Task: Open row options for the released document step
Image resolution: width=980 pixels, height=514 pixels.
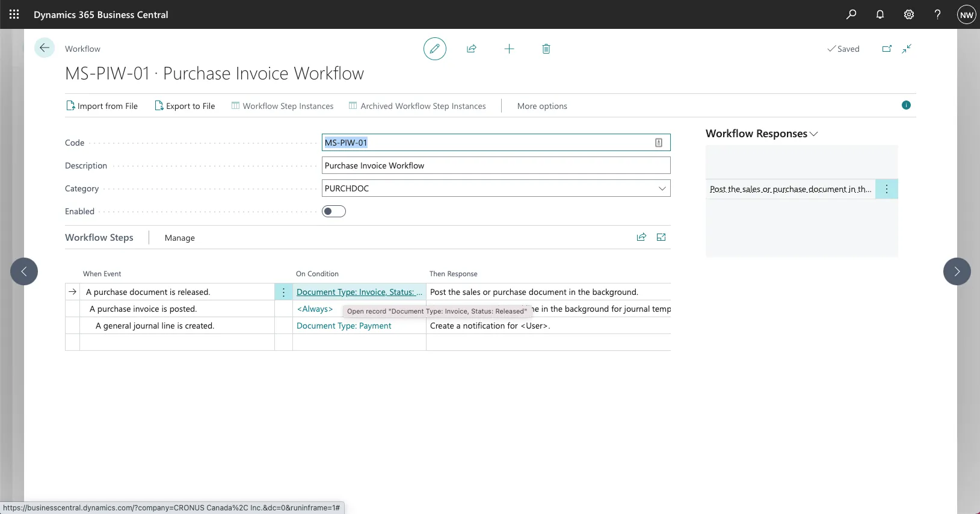Action: 284,292
